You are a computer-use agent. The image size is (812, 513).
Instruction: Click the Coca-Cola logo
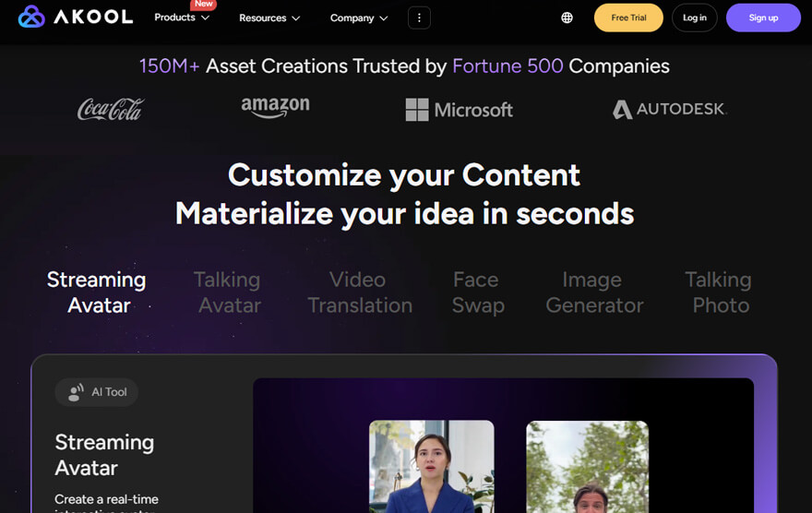111,110
